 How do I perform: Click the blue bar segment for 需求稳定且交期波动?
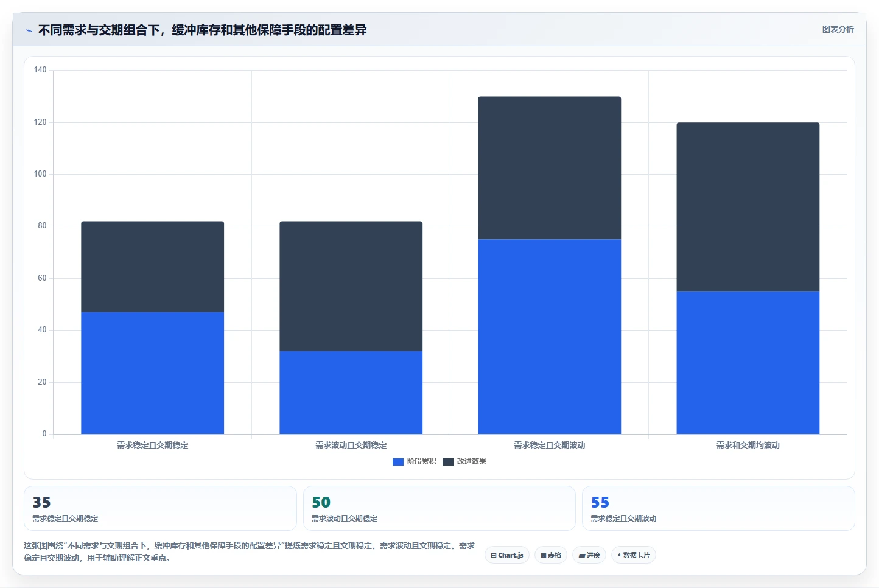coord(550,337)
